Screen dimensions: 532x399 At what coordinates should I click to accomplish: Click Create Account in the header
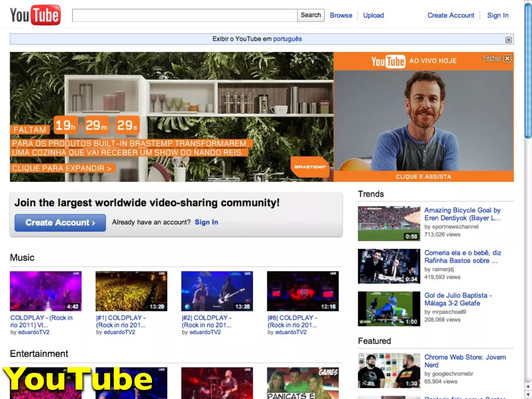tap(451, 15)
